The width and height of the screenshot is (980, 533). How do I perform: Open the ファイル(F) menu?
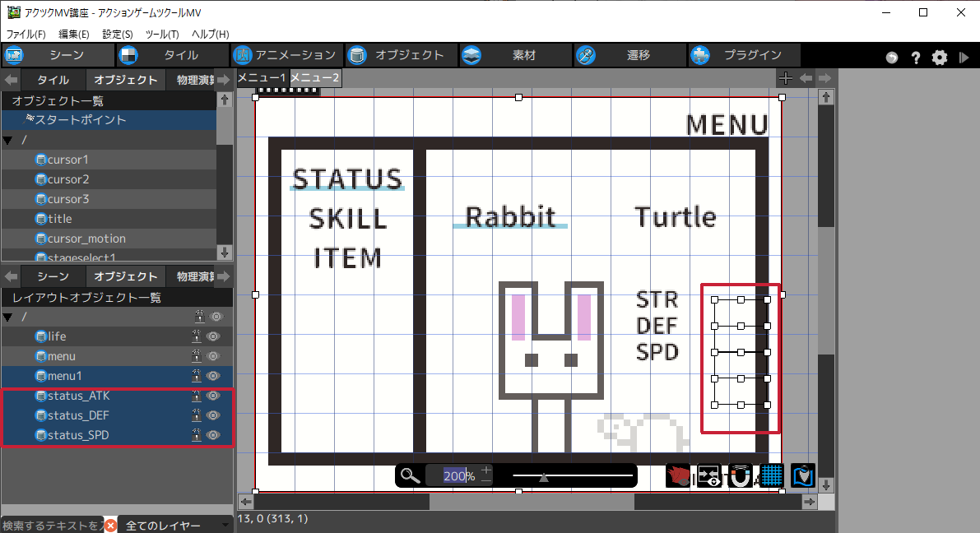26,34
